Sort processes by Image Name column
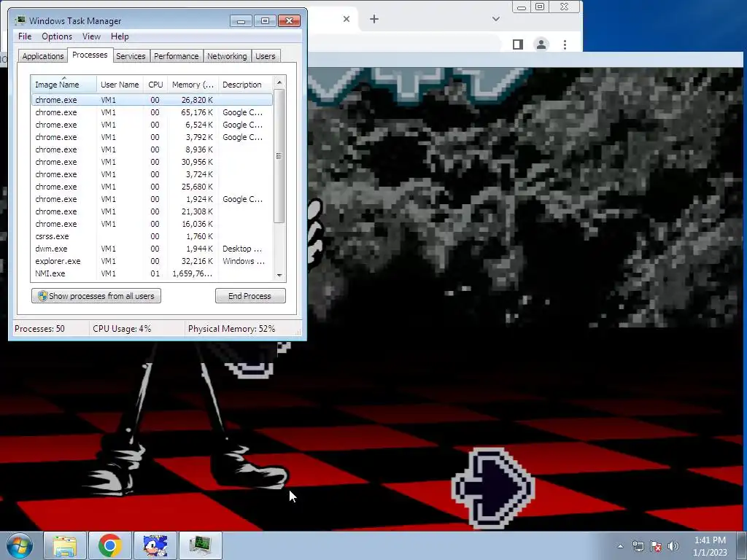747x560 pixels. [64, 85]
